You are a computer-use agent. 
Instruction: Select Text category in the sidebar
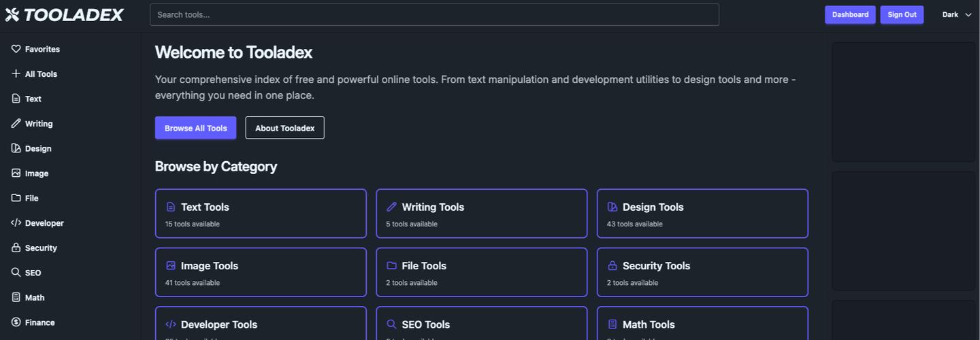(71, 99)
